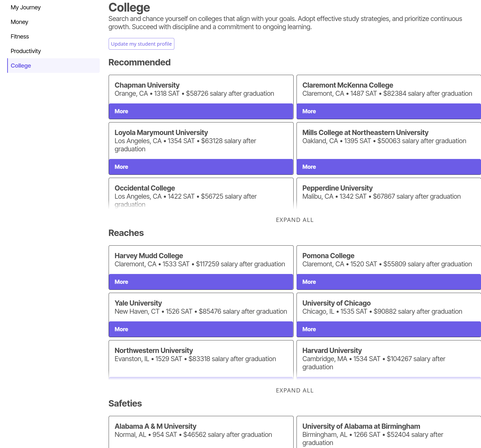Open More for Harvey Mudd College

pyautogui.click(x=201, y=282)
